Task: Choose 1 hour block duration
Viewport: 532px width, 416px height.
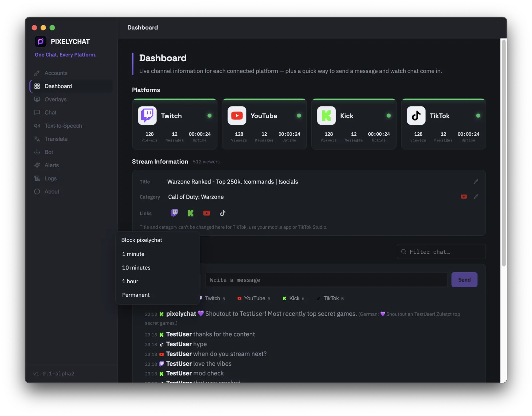Action: 158,281
